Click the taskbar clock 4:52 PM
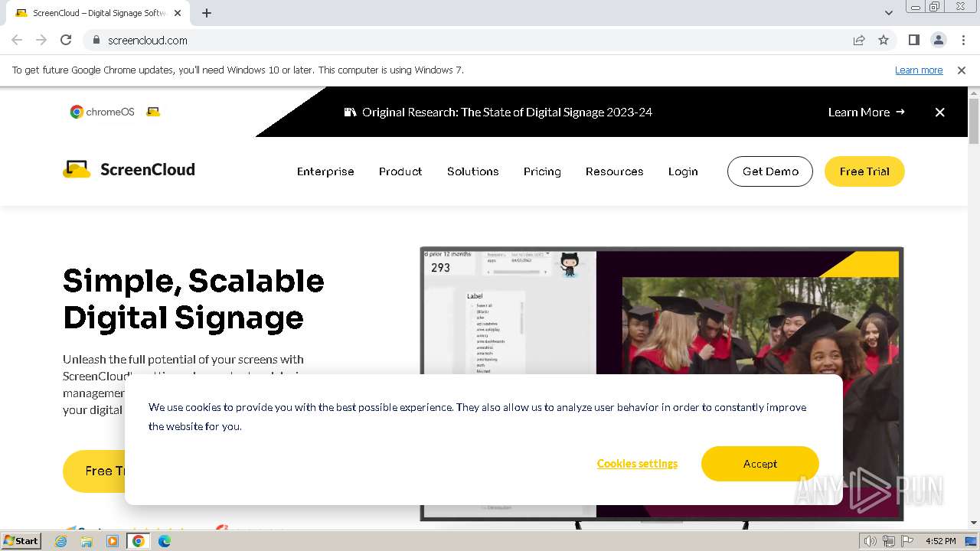 [940, 541]
